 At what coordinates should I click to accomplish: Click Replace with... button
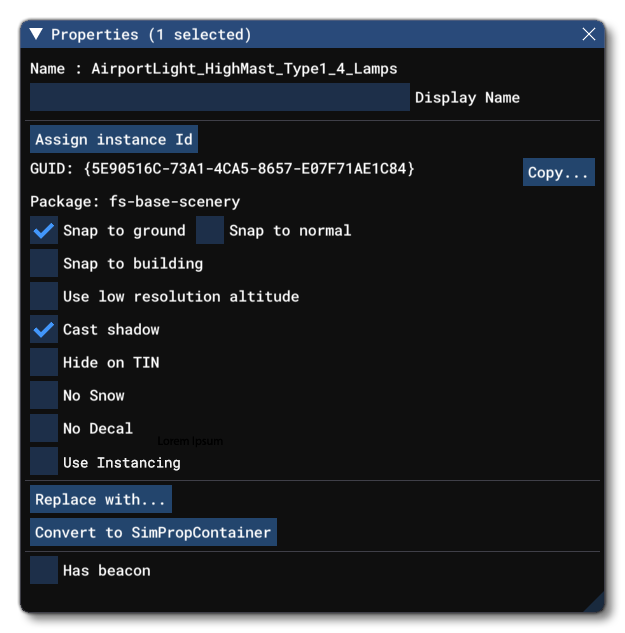[x=101, y=499]
